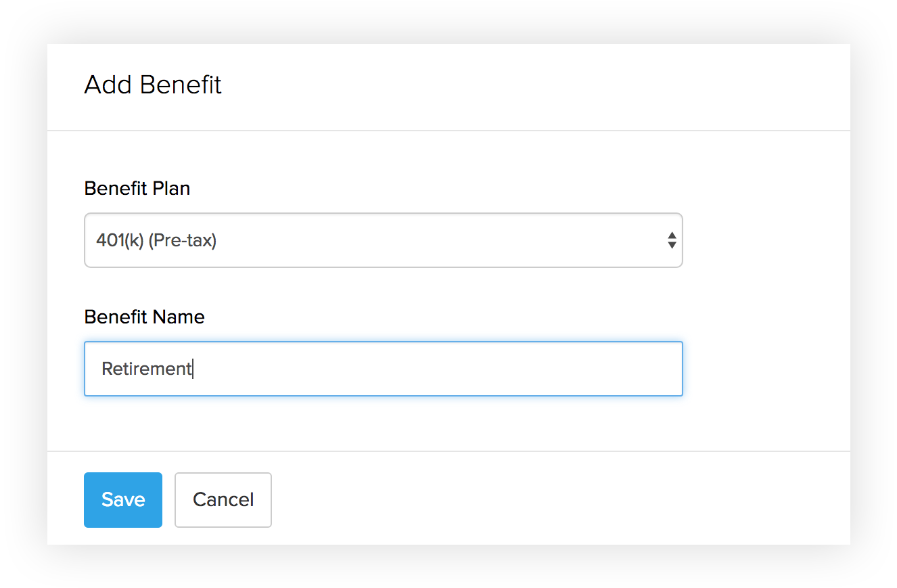Click the Benefit Name field label
This screenshot has width=897, height=588.
pos(144,317)
